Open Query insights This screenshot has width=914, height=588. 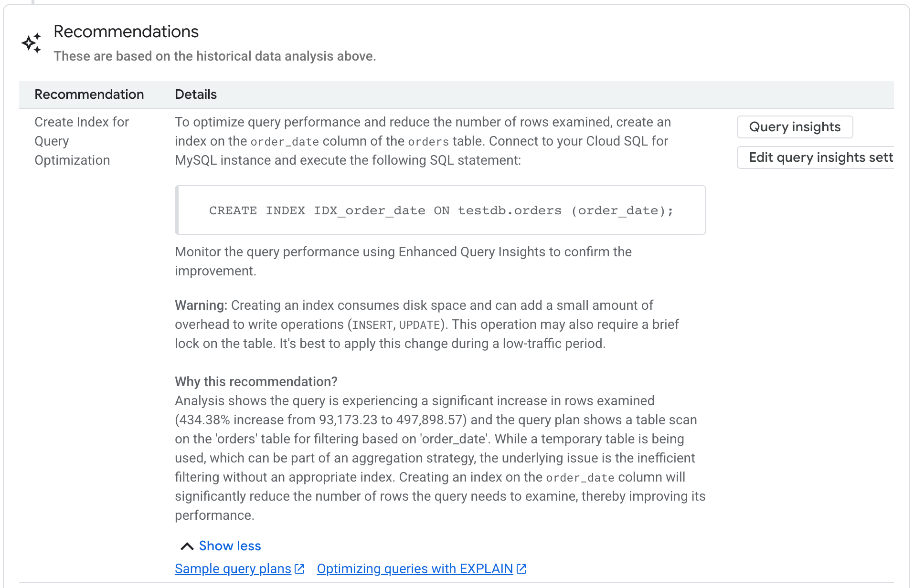[x=794, y=126]
